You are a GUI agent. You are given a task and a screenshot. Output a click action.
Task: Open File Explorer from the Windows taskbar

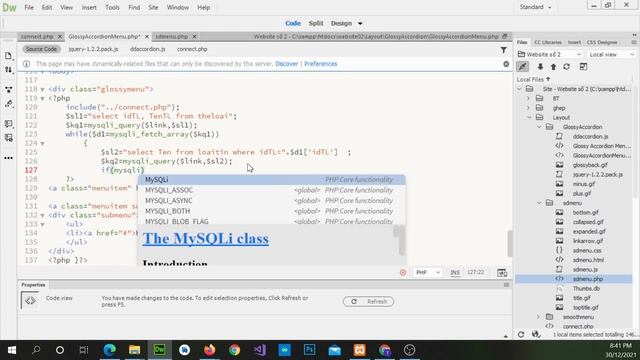135,350
